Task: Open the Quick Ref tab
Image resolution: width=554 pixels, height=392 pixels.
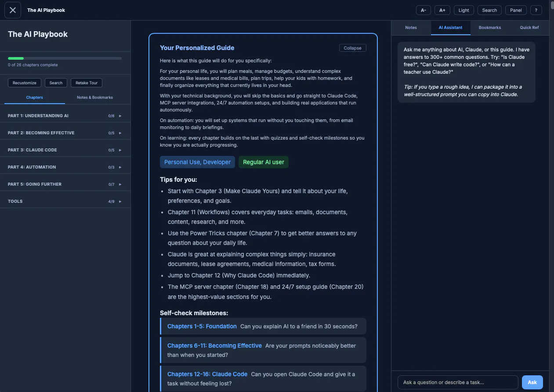Action: point(529,28)
